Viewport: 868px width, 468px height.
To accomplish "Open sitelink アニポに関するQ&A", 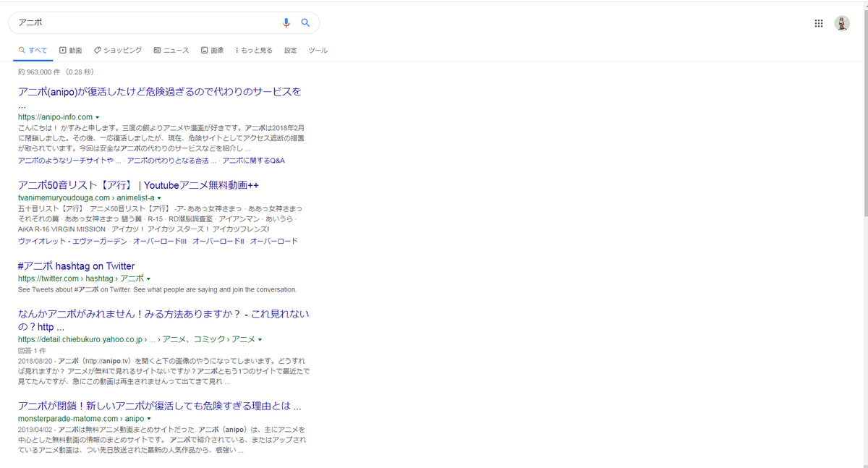I will (253, 160).
